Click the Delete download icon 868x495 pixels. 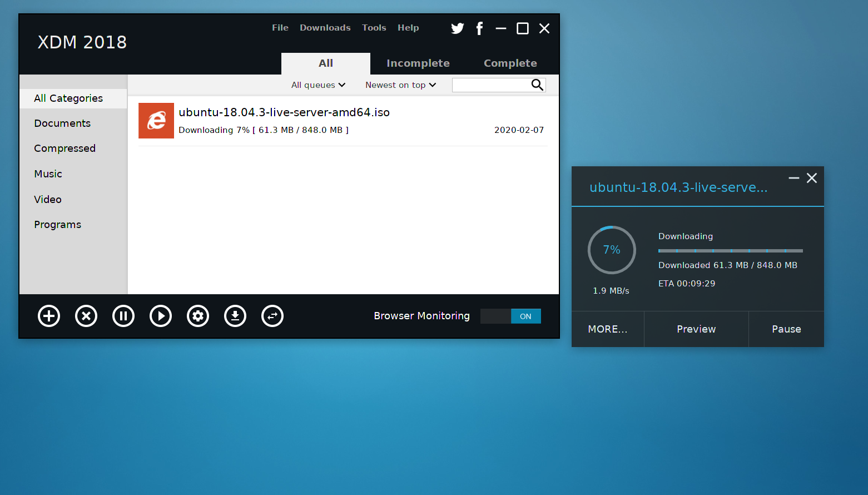coord(86,316)
